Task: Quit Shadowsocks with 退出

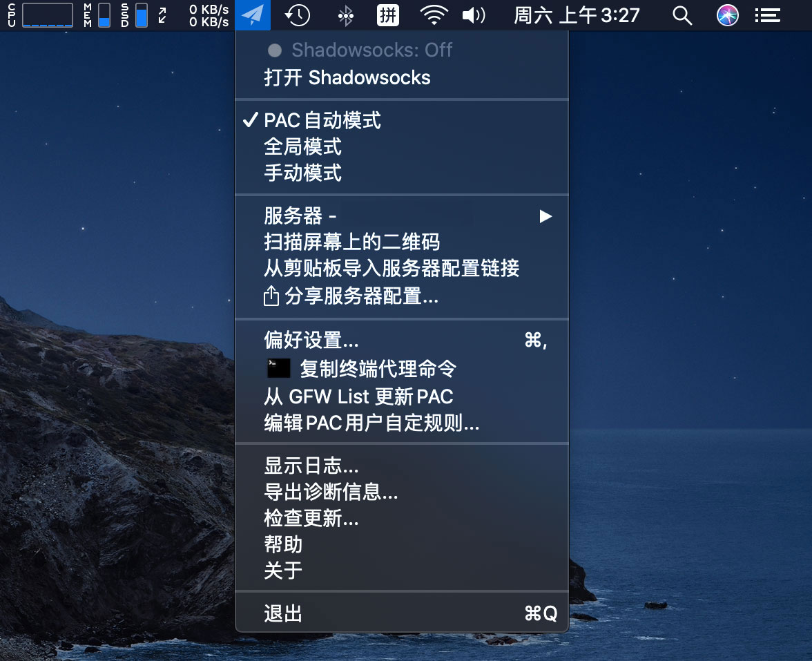Action: [401, 613]
